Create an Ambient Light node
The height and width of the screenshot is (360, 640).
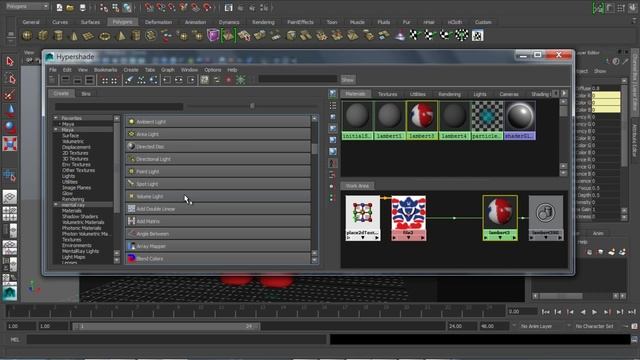(x=218, y=122)
